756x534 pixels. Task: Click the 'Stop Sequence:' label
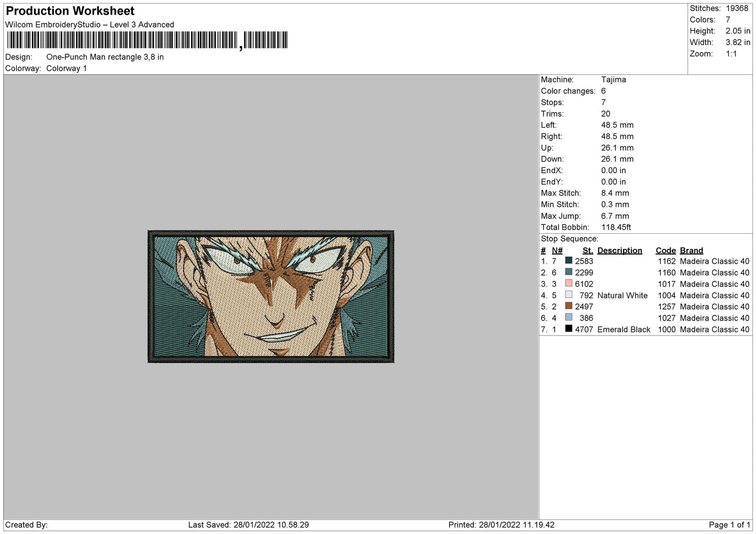tap(569, 239)
